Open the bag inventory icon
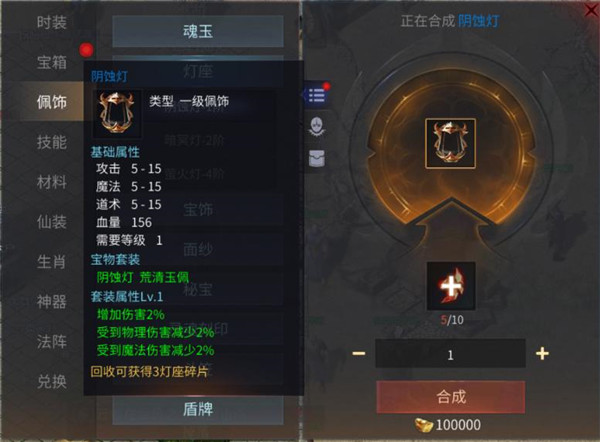The width and height of the screenshot is (600, 442). (x=317, y=158)
